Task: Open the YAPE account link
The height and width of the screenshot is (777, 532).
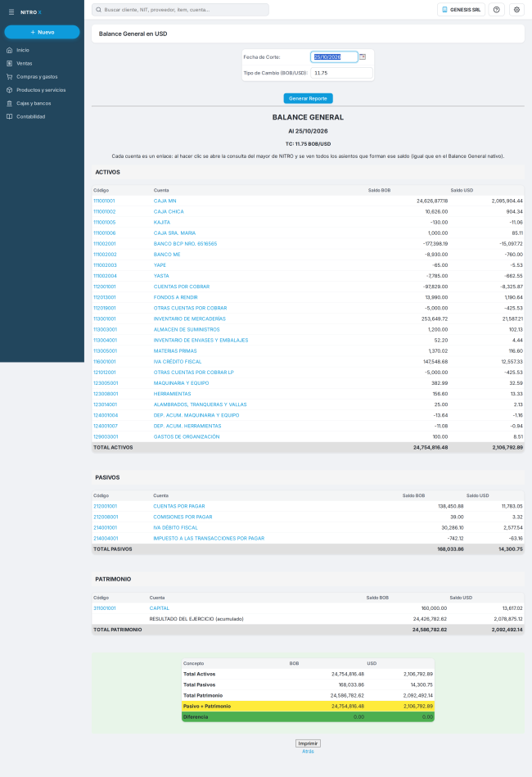Action: [x=160, y=265]
